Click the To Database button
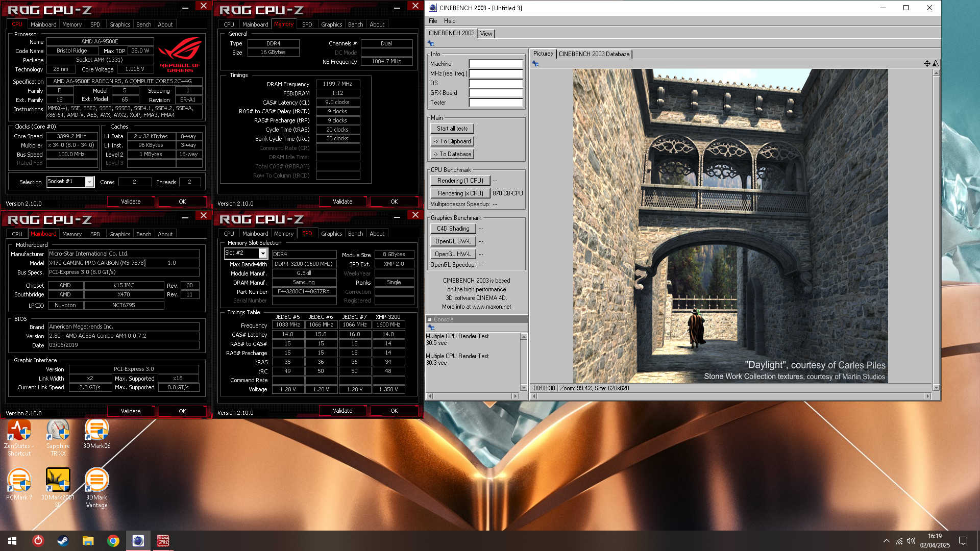 452,154
